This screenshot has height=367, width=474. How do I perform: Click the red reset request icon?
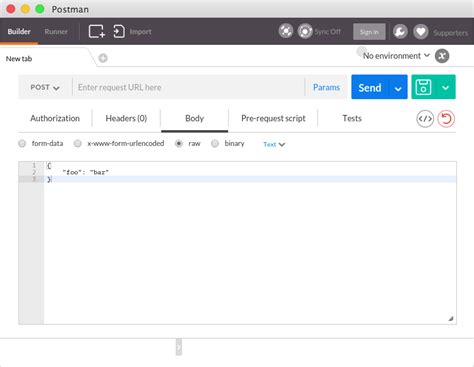[446, 119]
